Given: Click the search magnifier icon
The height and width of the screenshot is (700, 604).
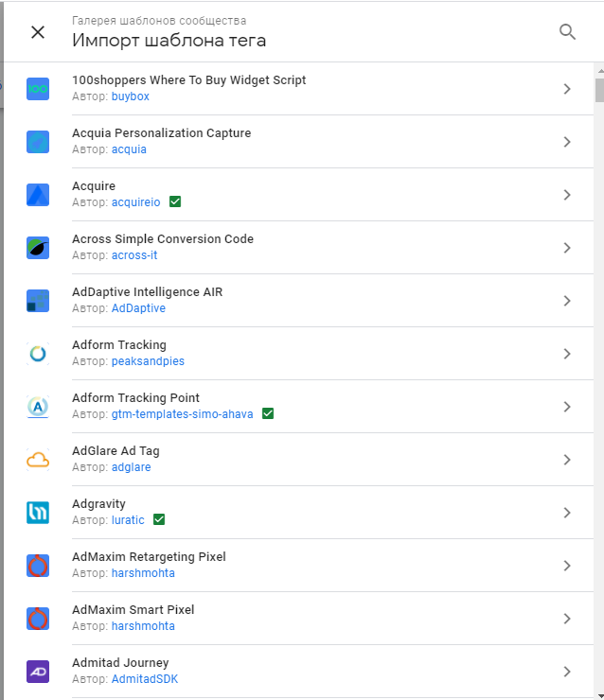Looking at the screenshot, I should pyautogui.click(x=567, y=32).
